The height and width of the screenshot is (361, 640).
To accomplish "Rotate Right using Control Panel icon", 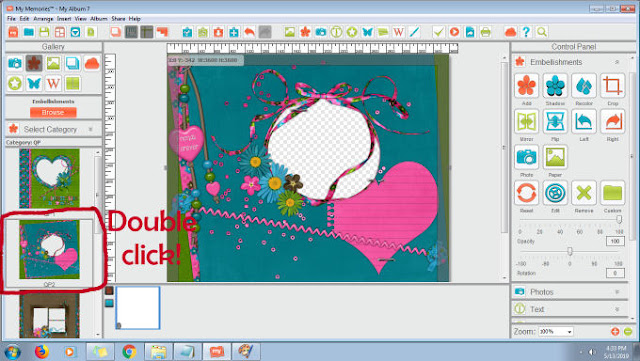I will click(613, 122).
